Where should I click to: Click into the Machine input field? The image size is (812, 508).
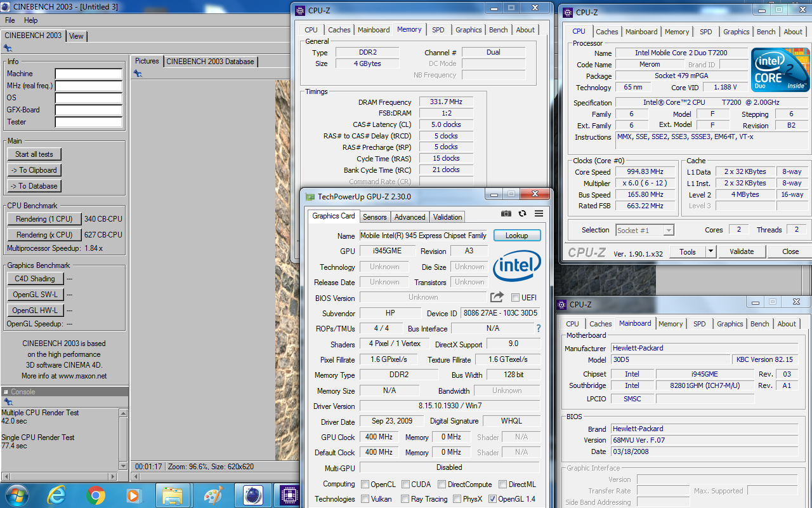(x=88, y=74)
